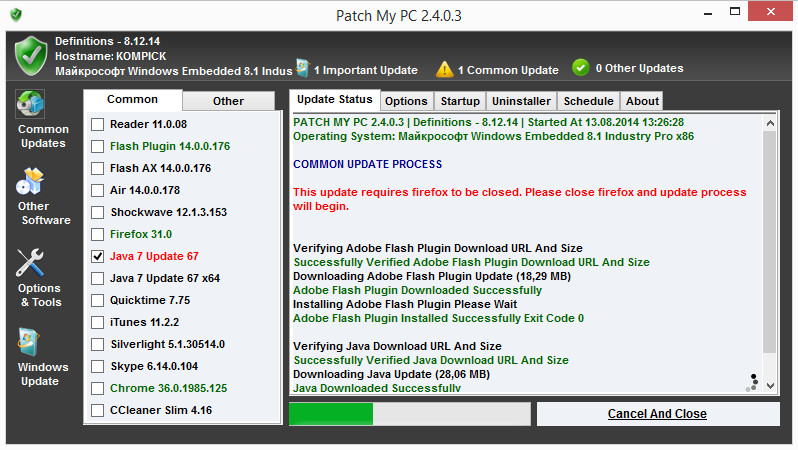This screenshot has height=450, width=798.
Task: Check the Flash Plugin 14.0.0.176 checkbox
Action: coord(97,147)
